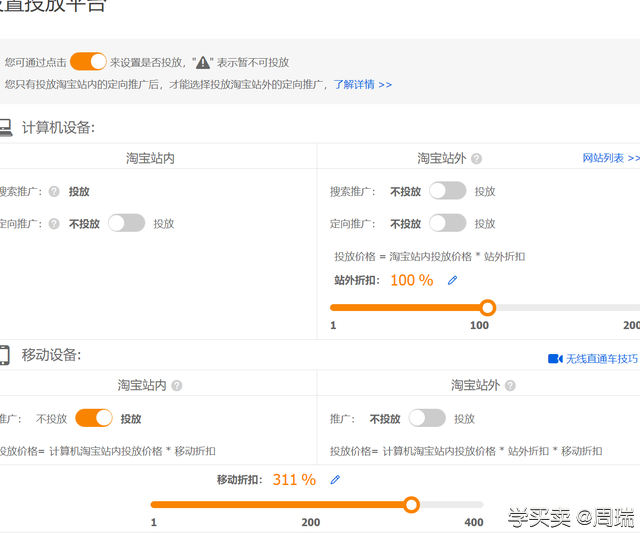Click the 站外折扣 slider handle at 100
This screenshot has height=533, width=640.
[x=487, y=308]
